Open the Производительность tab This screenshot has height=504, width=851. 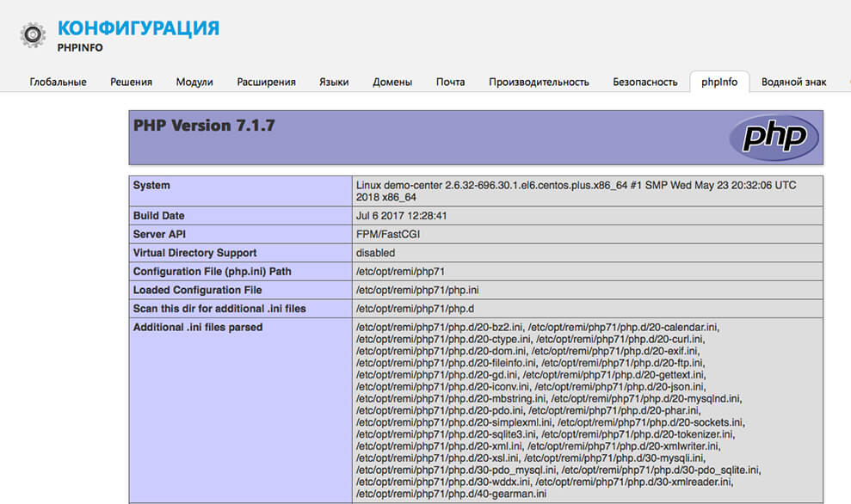click(x=539, y=82)
